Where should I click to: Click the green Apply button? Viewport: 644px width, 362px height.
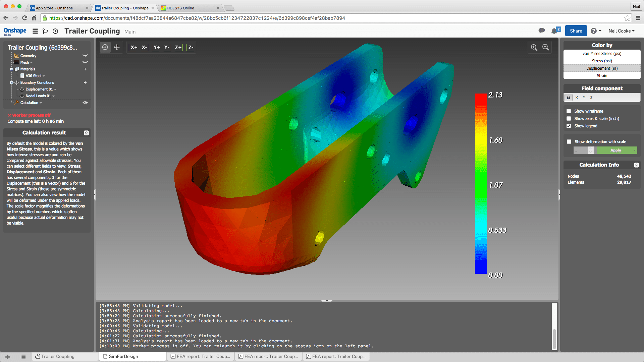tap(615, 150)
